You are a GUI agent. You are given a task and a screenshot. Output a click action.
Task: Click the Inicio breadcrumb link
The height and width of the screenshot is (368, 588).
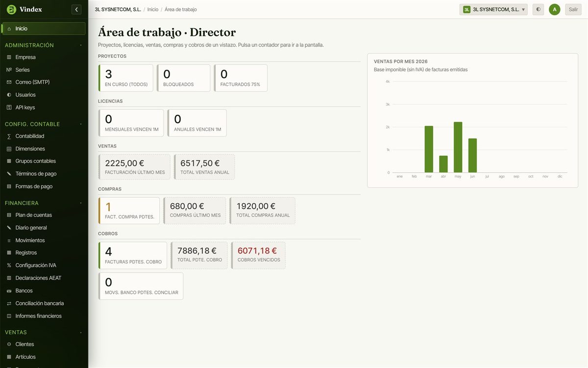coord(153,9)
